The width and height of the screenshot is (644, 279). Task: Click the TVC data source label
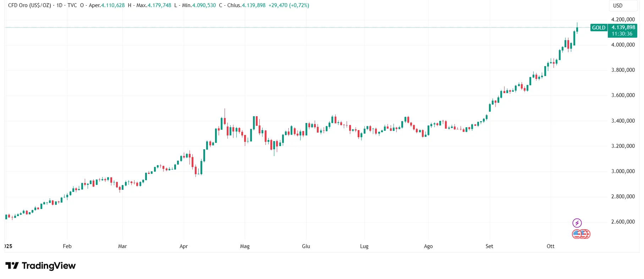[72, 5]
